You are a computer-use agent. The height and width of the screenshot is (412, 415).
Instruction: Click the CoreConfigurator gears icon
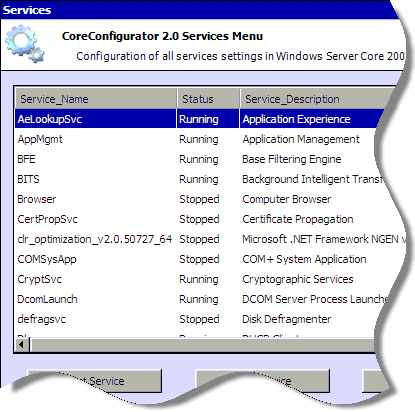tap(25, 44)
